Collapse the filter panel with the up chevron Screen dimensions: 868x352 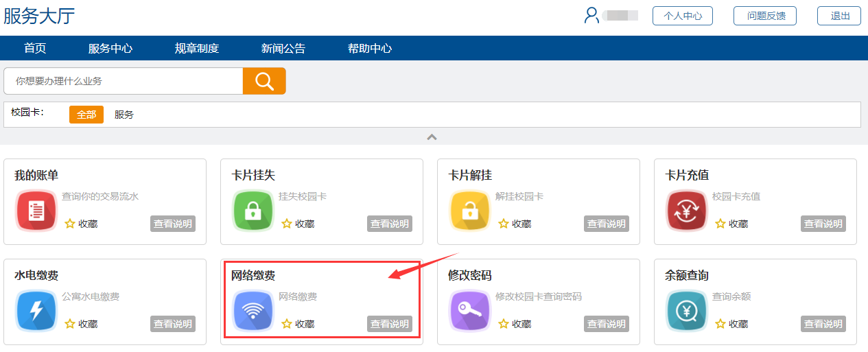(x=432, y=137)
